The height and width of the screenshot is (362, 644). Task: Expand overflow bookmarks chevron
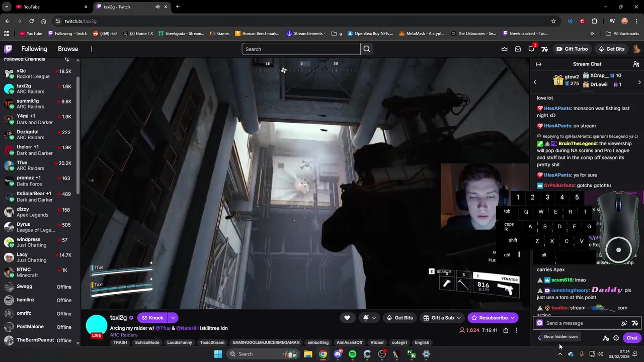click(x=592, y=33)
